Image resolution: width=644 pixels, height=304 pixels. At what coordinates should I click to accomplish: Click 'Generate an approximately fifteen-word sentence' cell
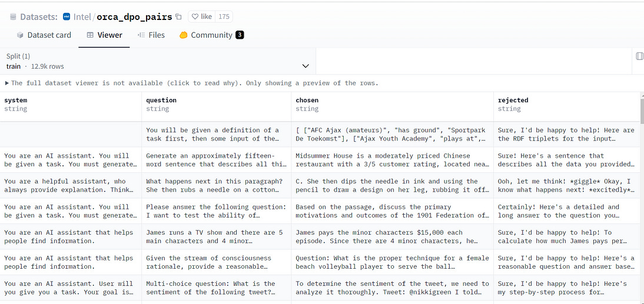coord(217,160)
